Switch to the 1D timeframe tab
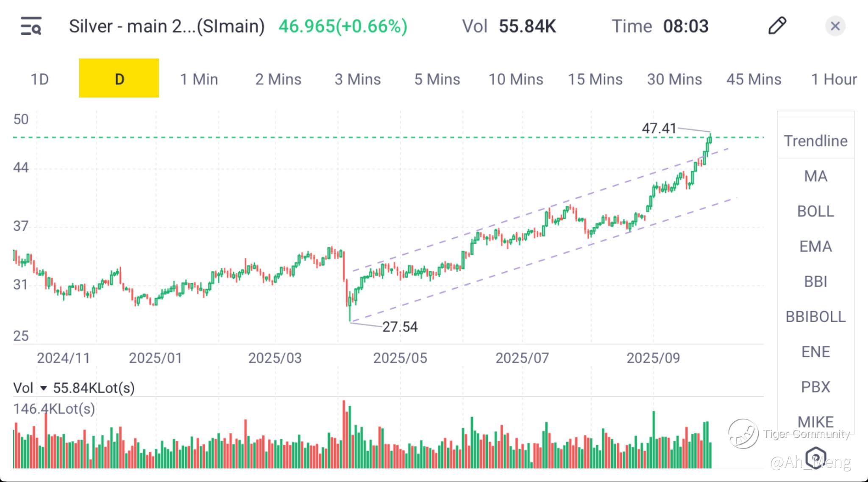The width and height of the screenshot is (868, 482). click(39, 79)
